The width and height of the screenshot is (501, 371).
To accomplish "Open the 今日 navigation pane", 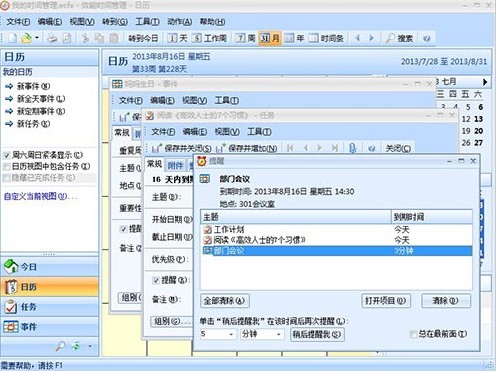I will 49,267.
